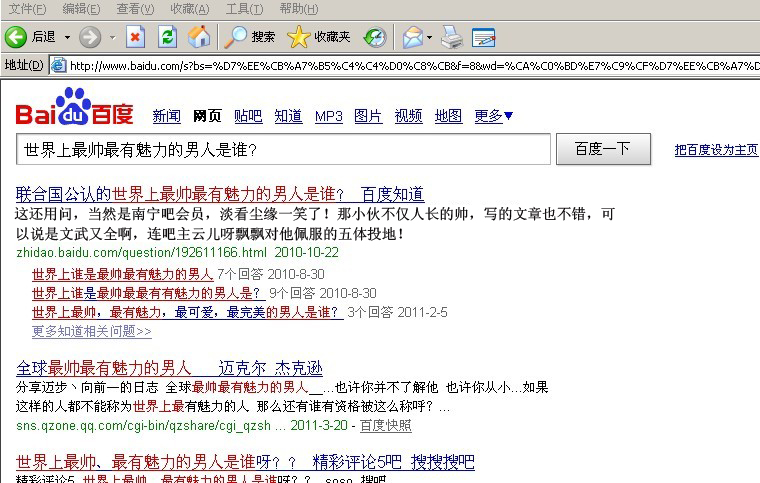Click the 百度快照 cached link
Viewport: 760px width, 483px height.
(x=385, y=425)
